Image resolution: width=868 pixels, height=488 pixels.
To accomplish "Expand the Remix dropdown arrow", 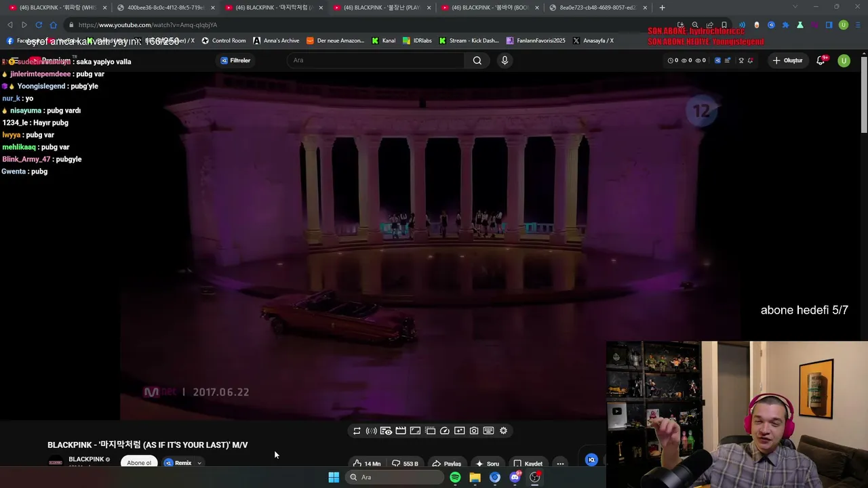I will (x=199, y=464).
